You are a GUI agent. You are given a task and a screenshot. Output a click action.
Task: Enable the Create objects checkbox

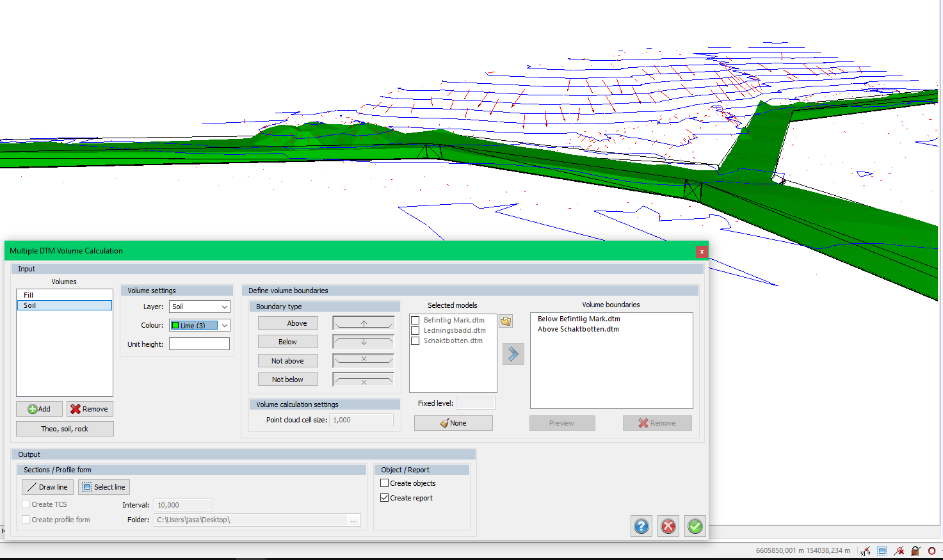(x=385, y=483)
